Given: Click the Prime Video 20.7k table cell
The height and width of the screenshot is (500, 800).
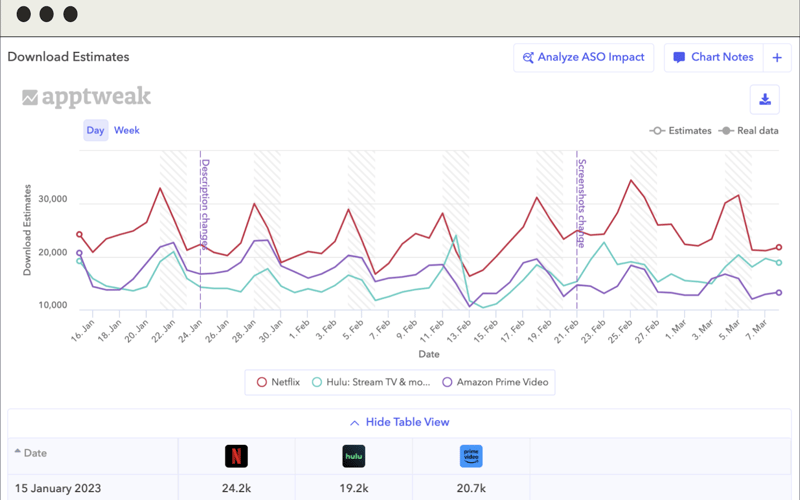Looking at the screenshot, I should coord(471,488).
